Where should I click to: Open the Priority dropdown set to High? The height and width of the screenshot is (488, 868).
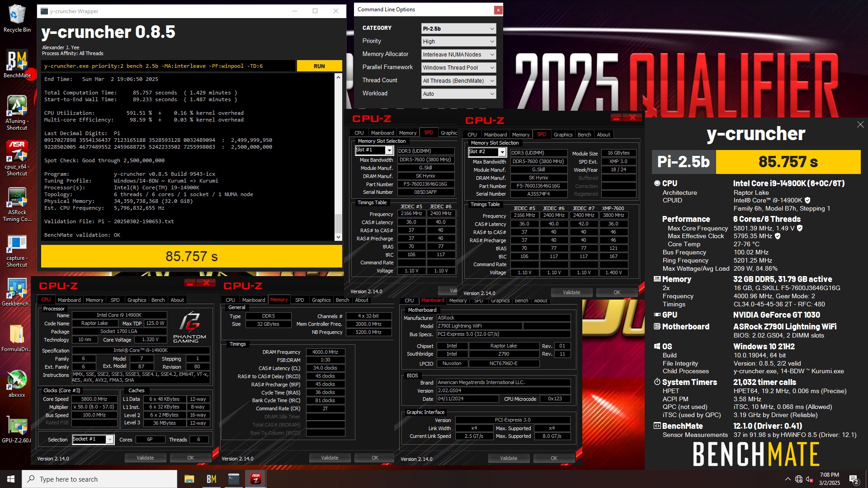pyautogui.click(x=458, y=41)
